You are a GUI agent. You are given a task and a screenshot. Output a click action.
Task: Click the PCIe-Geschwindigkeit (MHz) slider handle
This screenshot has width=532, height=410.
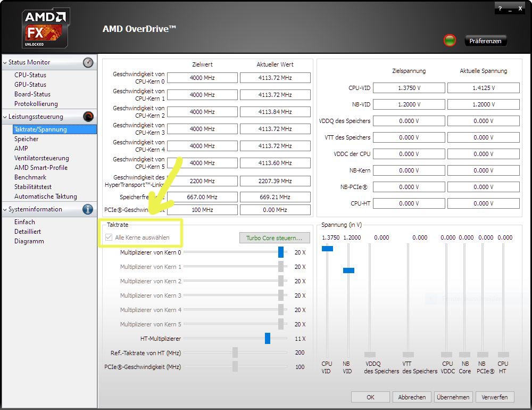pyautogui.click(x=235, y=366)
